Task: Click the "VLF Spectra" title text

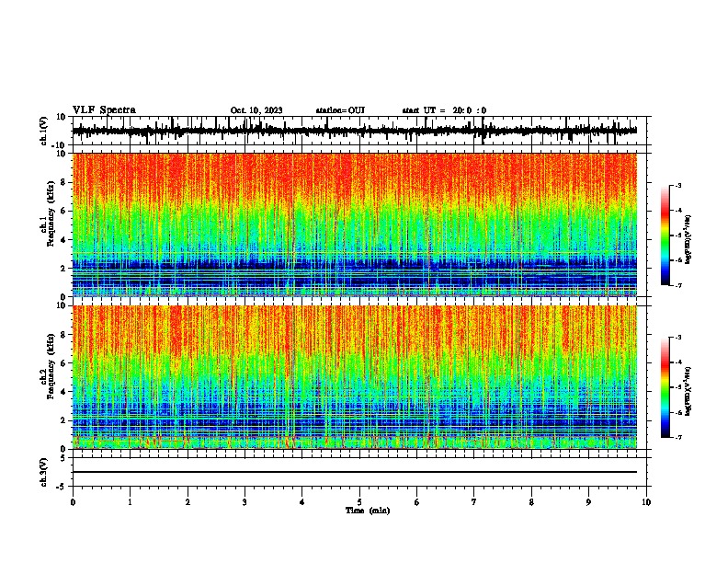Action: [x=104, y=109]
